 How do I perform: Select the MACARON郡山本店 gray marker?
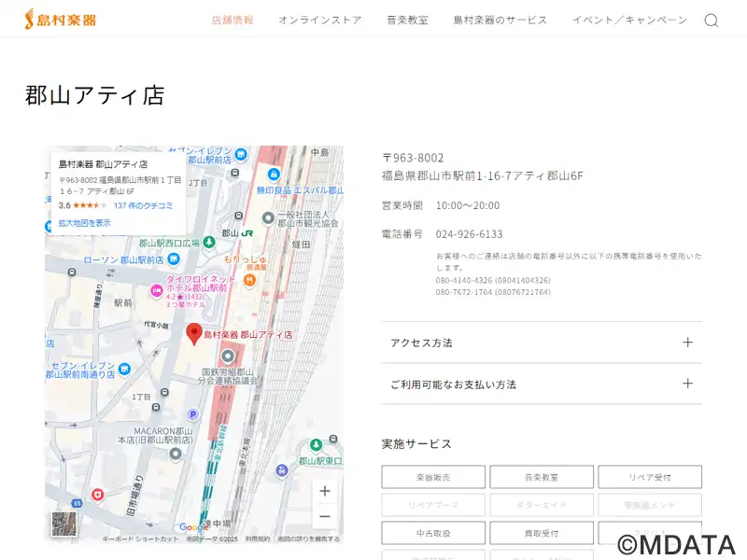(176, 454)
